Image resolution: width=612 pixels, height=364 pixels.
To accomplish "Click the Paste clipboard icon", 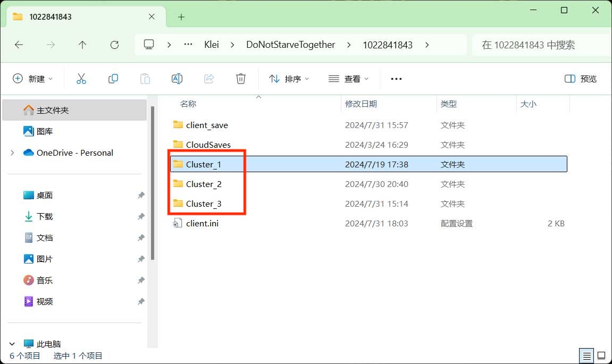I will pyautogui.click(x=145, y=79).
